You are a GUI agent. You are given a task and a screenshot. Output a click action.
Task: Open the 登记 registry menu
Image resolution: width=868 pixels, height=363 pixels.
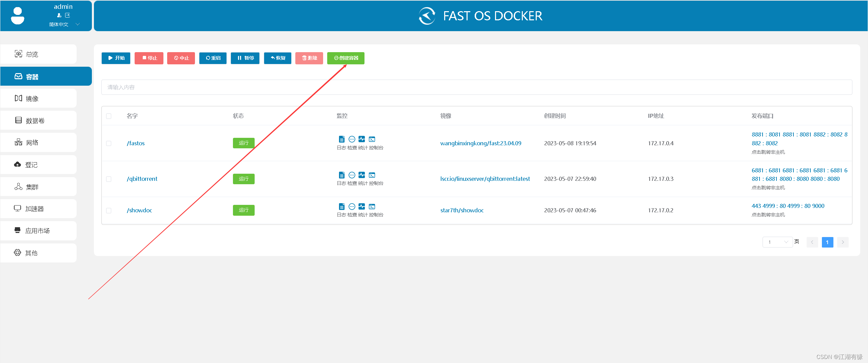(38, 165)
